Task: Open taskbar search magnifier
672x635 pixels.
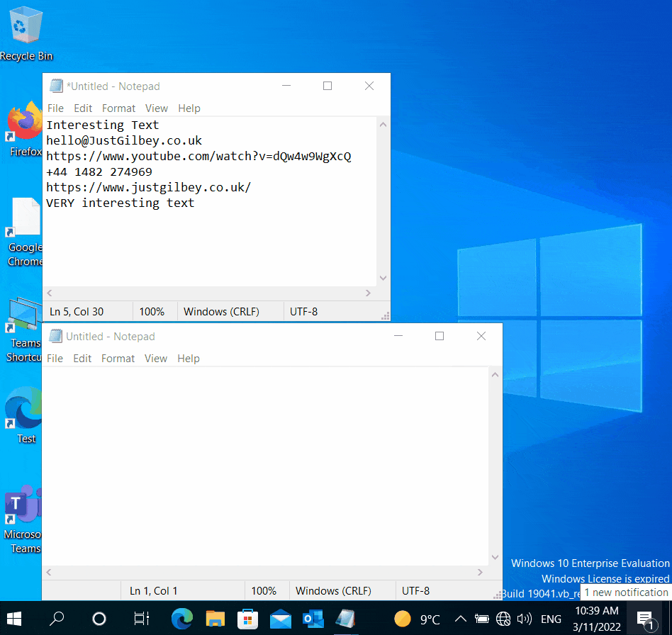Action: pyautogui.click(x=57, y=618)
